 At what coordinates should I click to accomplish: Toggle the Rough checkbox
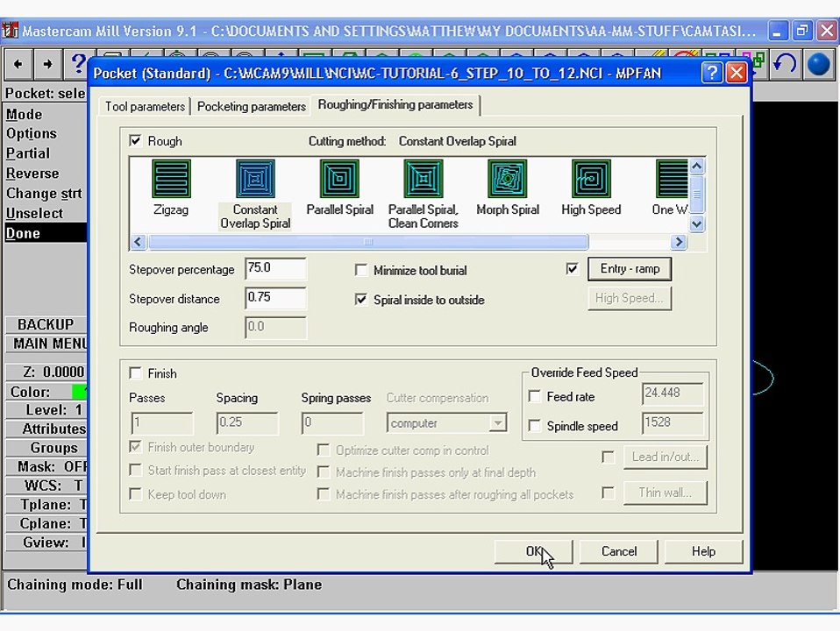coord(136,141)
